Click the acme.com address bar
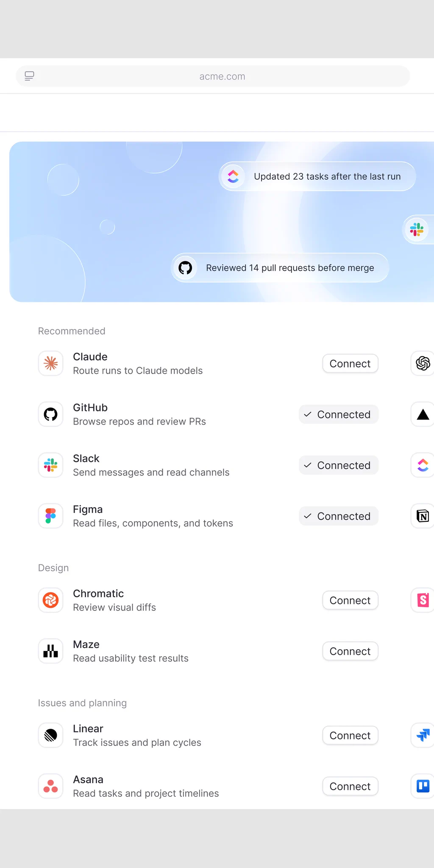Viewport: 434px width, 868px height. coord(213,76)
